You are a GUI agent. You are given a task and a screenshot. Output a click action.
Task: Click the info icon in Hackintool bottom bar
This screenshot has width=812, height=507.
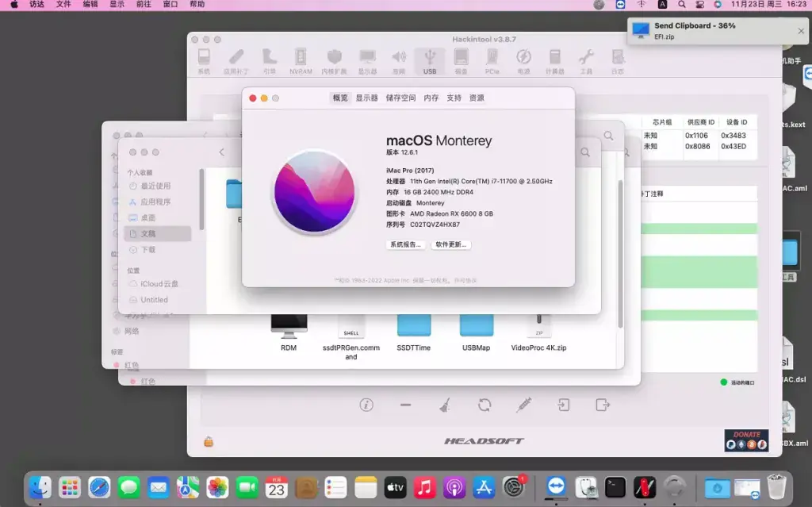point(366,405)
